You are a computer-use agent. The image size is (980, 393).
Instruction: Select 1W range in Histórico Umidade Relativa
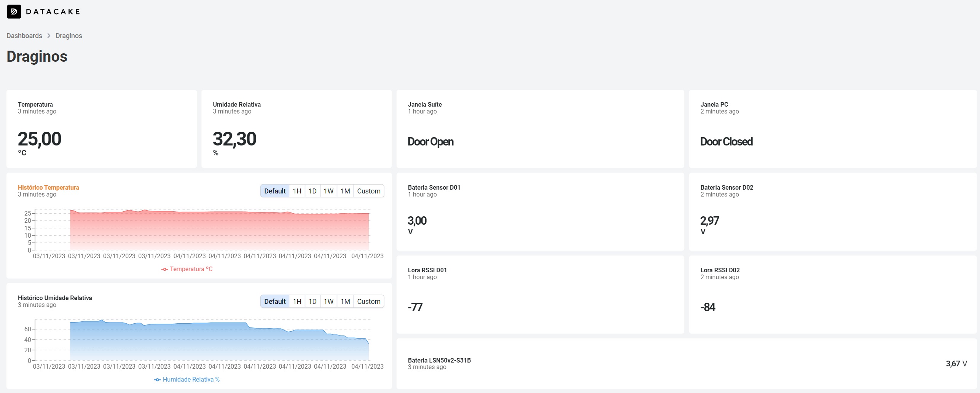(328, 302)
